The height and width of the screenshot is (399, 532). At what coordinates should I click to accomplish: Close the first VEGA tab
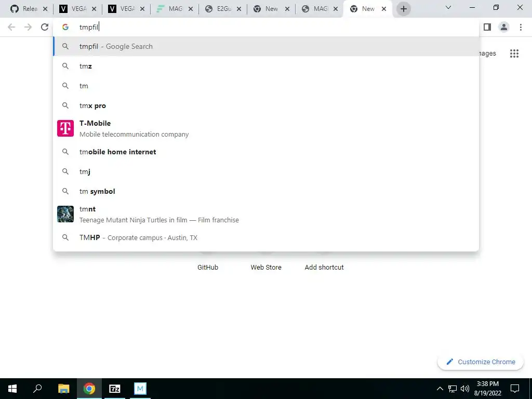[94, 9]
